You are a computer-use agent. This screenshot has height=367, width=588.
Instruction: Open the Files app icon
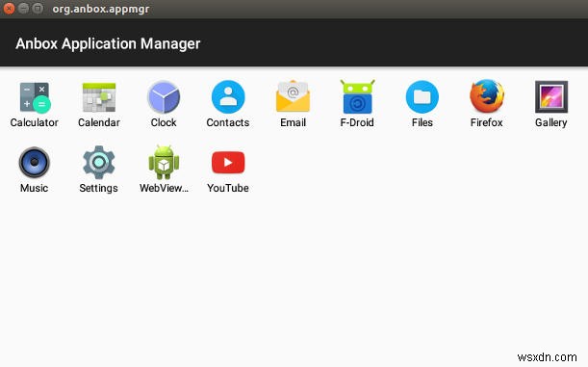click(x=422, y=97)
